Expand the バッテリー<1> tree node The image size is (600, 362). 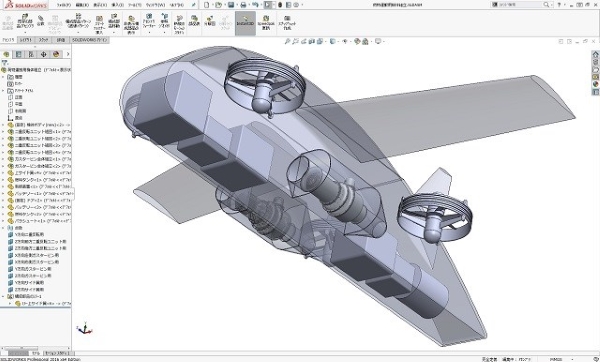pos(3,194)
